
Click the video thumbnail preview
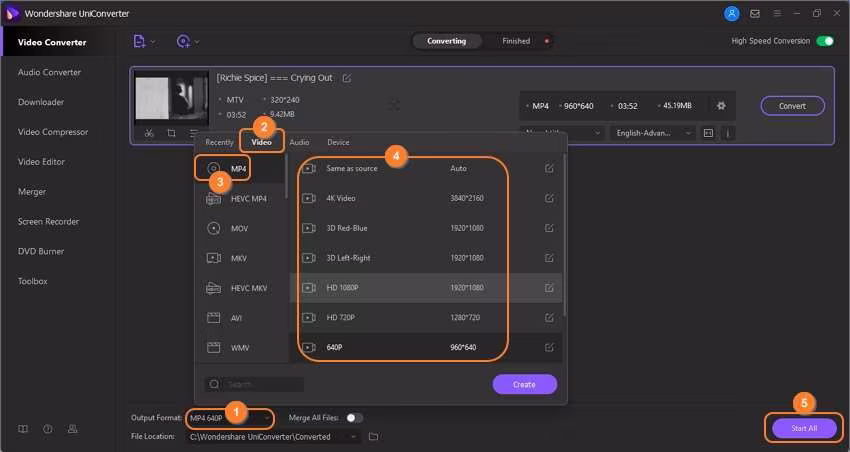pyautogui.click(x=171, y=98)
